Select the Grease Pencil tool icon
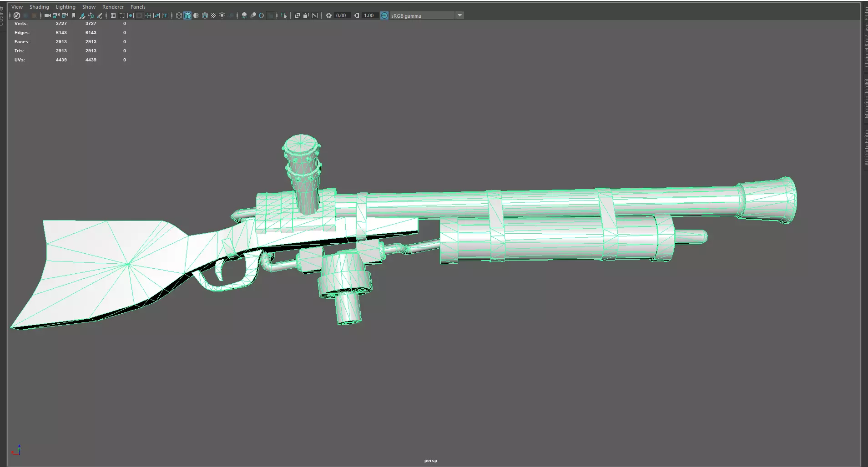The image size is (868, 467). point(100,15)
